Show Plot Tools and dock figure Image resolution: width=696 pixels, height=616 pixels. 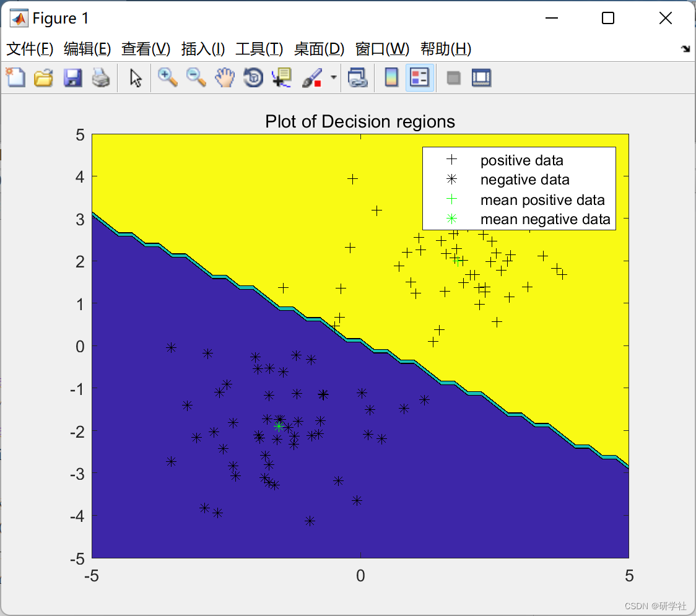tap(481, 77)
